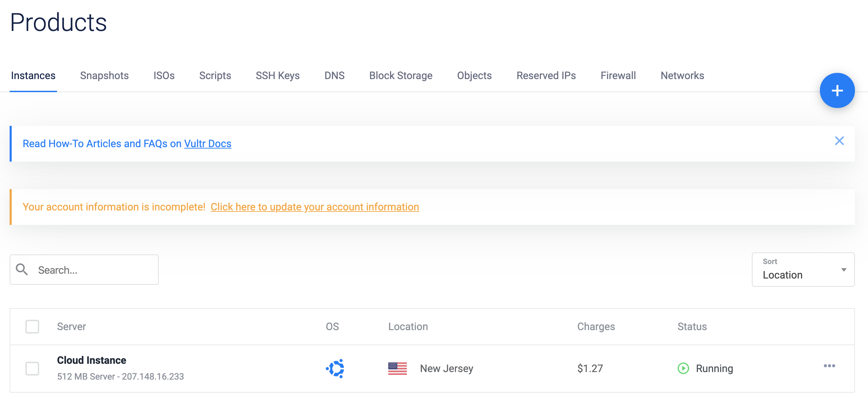
Task: Click the search magnifier icon
Action: 22,270
